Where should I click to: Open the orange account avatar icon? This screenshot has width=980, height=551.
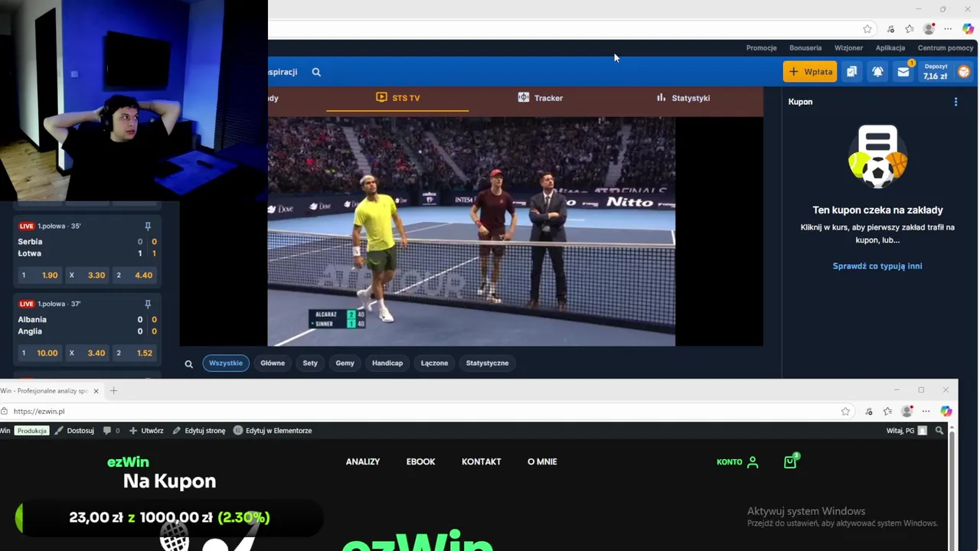pos(964,72)
